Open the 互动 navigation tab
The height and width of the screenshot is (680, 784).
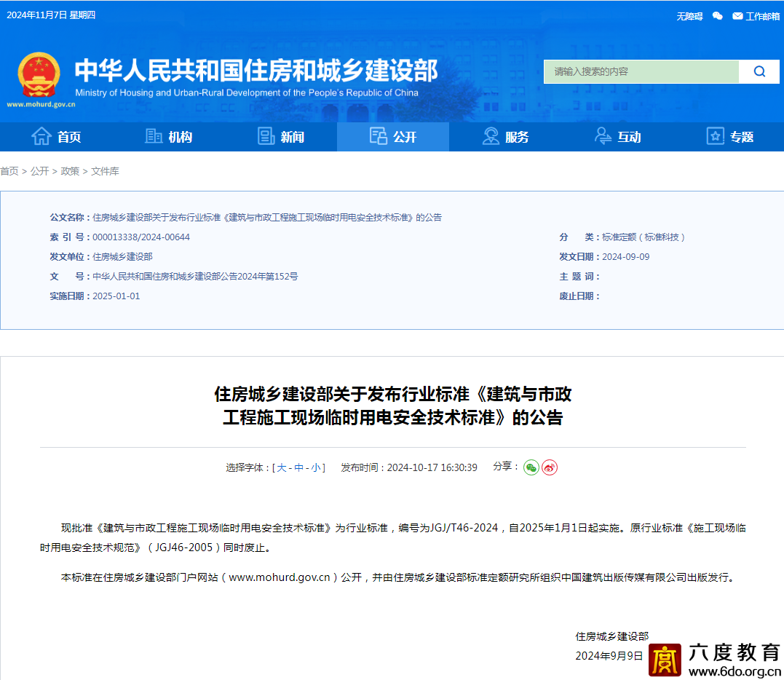617,137
